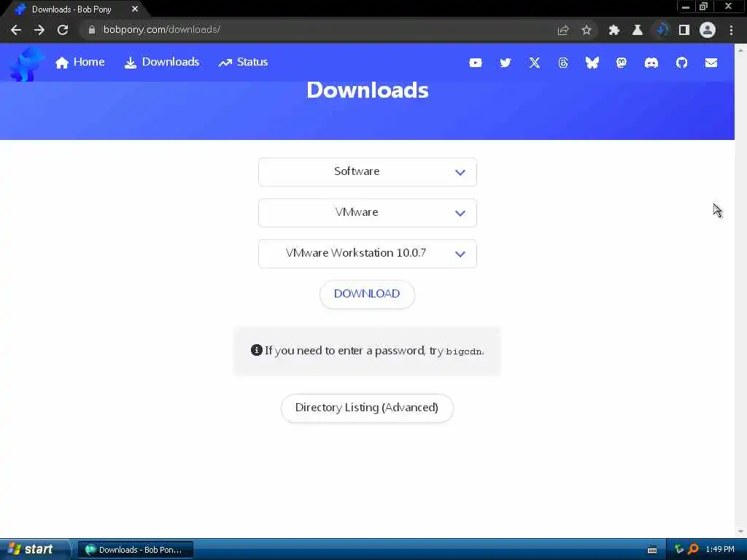Open the Windows start button
Screen dimensions: 747x560
tap(34, 550)
